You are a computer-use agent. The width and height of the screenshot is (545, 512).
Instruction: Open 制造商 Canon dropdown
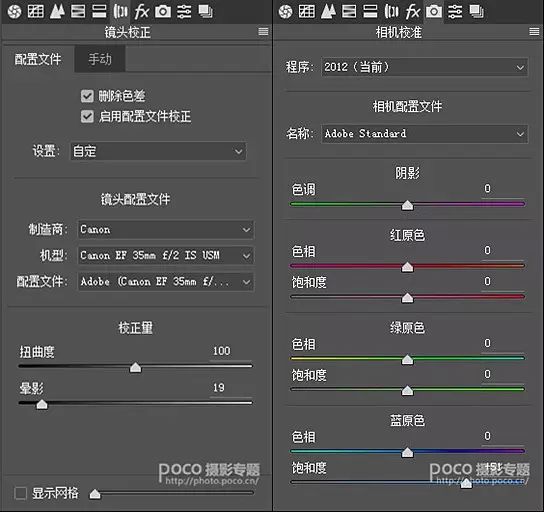[x=166, y=229]
